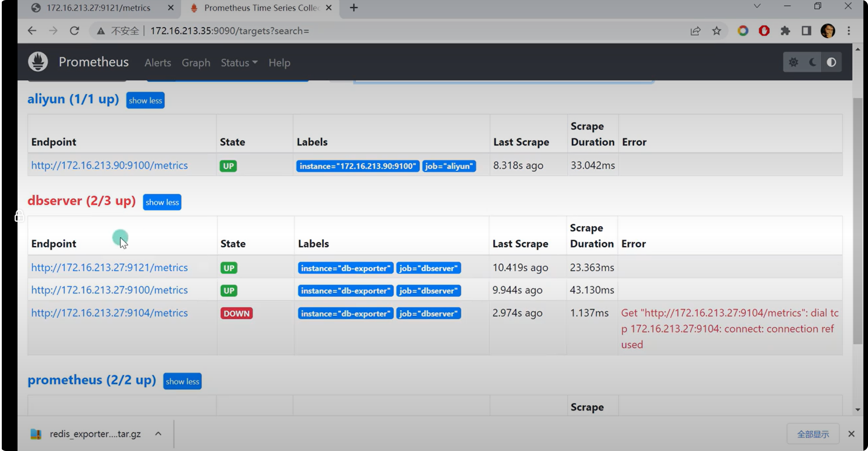This screenshot has height=451, width=868.
Task: Click the browser address bar URL
Action: pyautogui.click(x=230, y=31)
